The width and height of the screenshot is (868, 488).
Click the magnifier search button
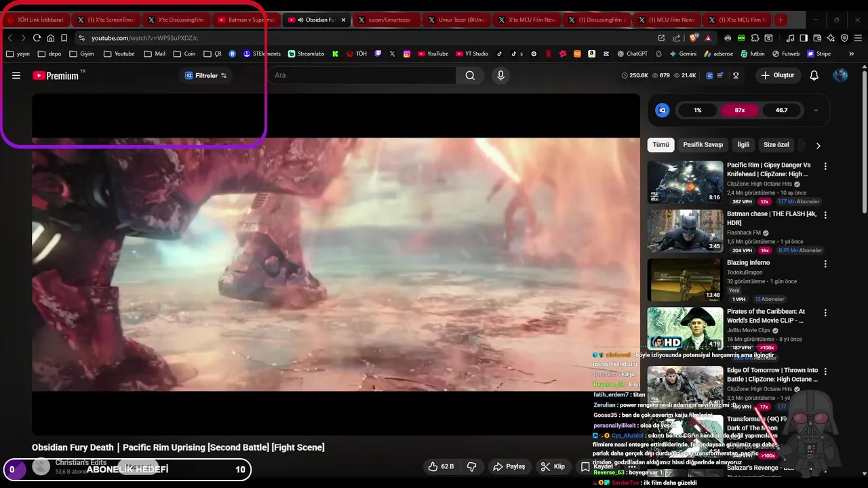[470, 75]
